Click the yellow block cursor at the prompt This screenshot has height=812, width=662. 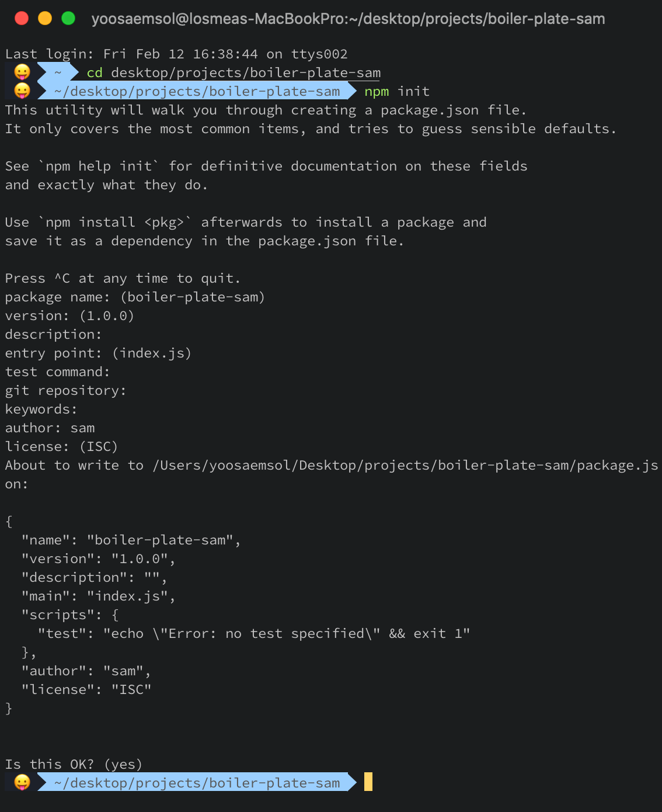(368, 782)
